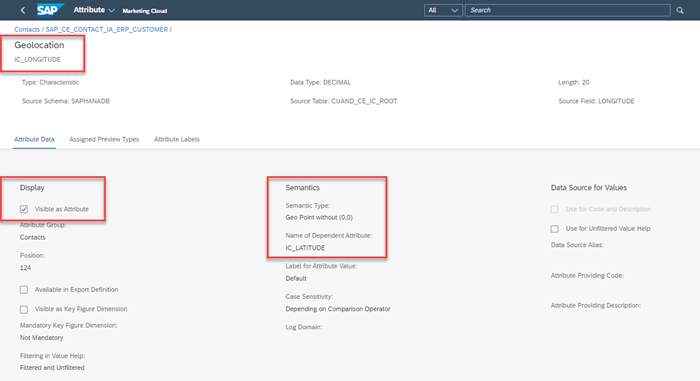Open the Attribute title dropdown menu

point(94,10)
